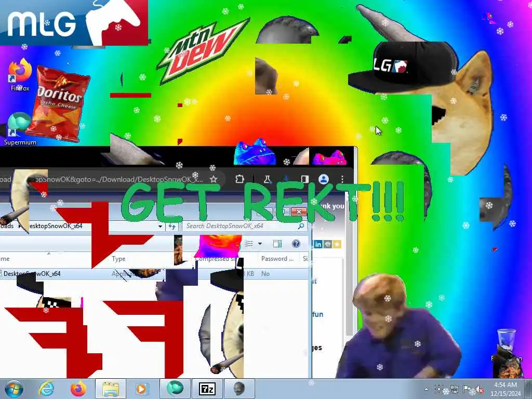Click the Explorer address path DesktopSnowOK_x64

pyautogui.click(x=55, y=226)
